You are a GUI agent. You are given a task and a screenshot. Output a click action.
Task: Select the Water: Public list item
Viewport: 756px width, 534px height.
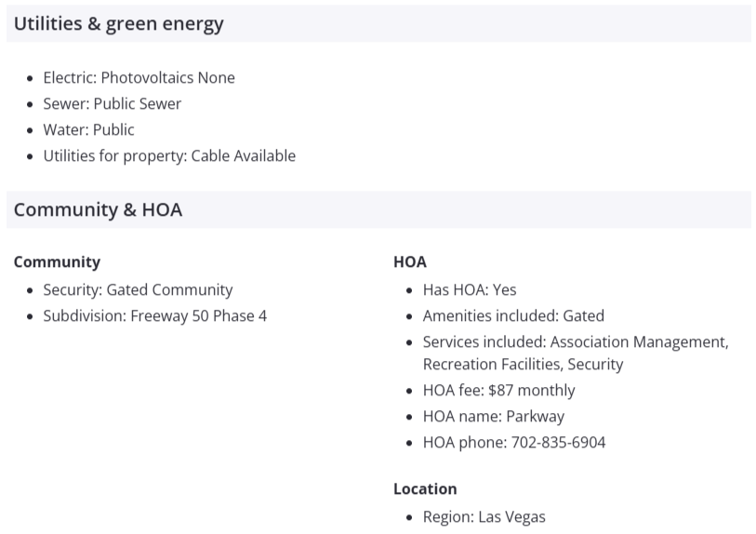(88, 130)
